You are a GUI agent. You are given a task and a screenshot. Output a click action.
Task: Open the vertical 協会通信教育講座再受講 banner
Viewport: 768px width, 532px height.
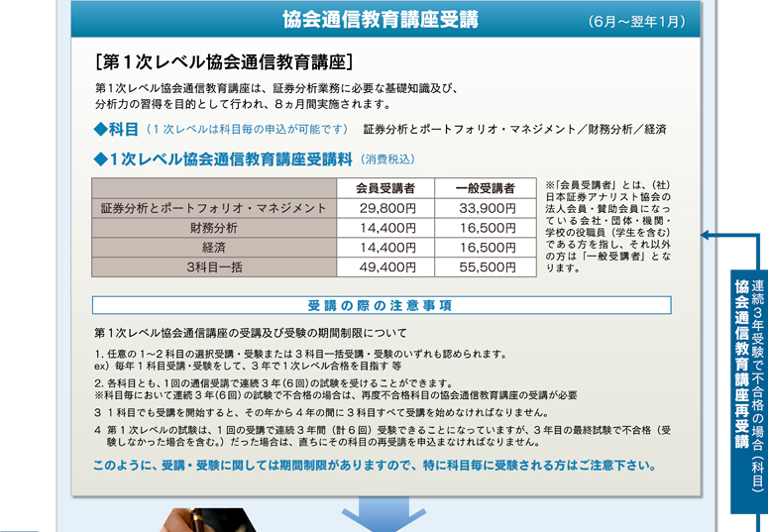[749, 376]
